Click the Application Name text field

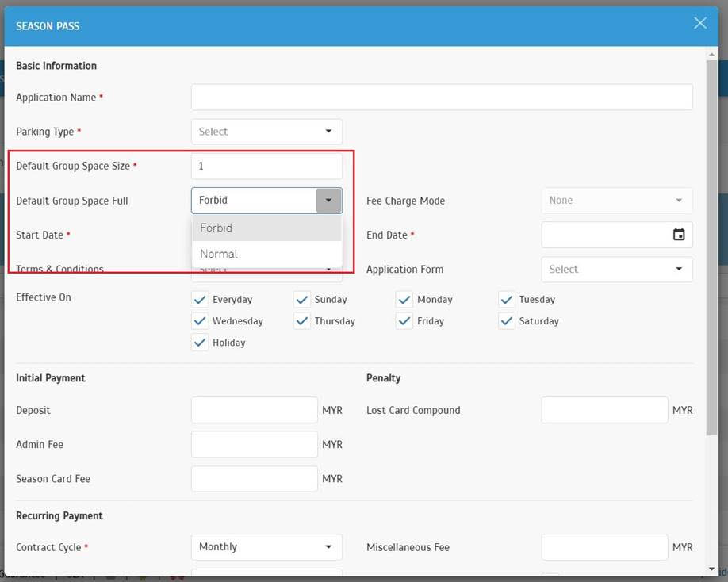point(442,98)
